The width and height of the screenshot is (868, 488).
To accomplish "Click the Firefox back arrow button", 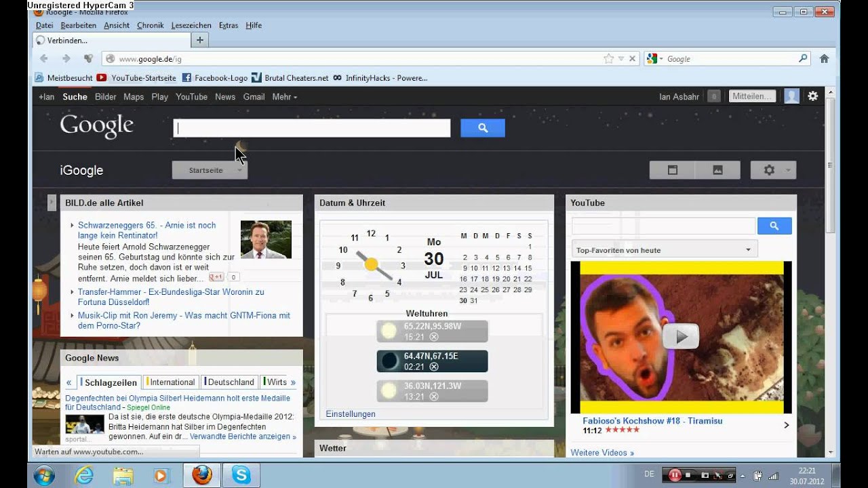I will [44, 59].
